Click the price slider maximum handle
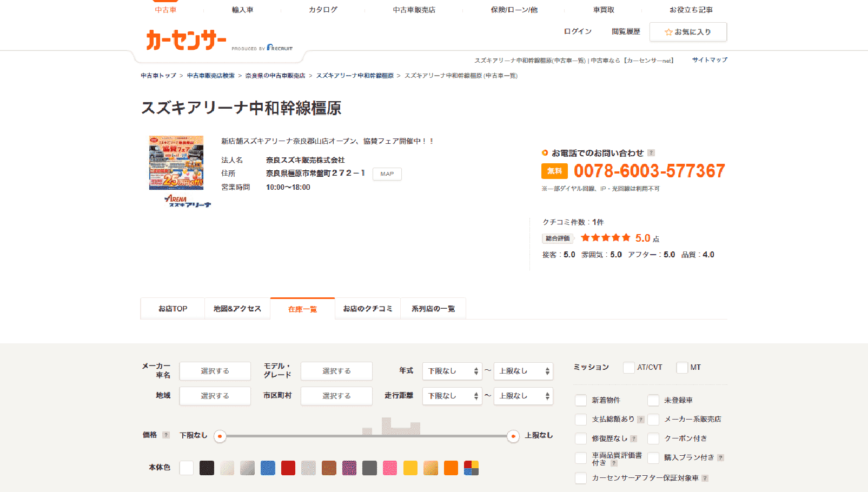 coord(513,436)
